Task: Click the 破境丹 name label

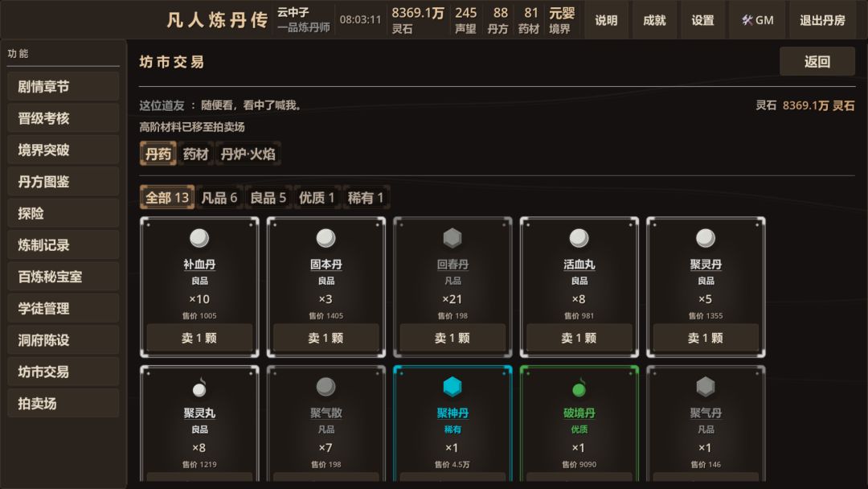Action: [x=579, y=413]
